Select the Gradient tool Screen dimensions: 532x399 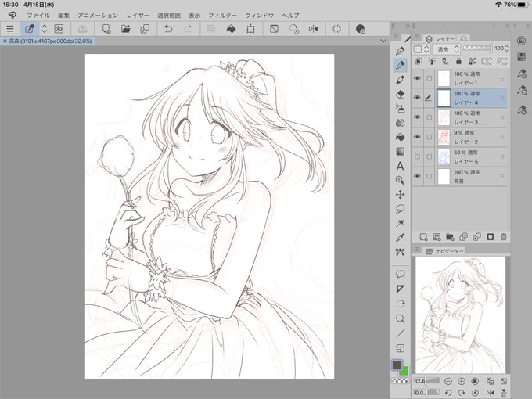[x=401, y=151]
